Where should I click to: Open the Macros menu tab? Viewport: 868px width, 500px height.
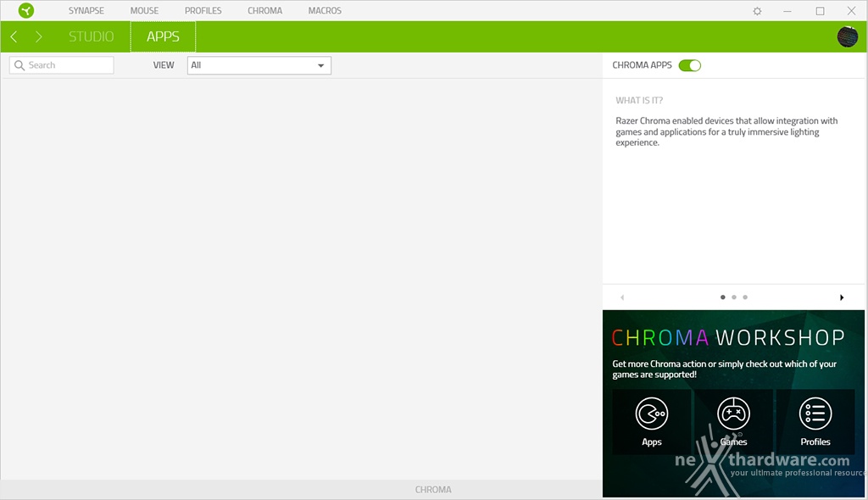pos(325,10)
